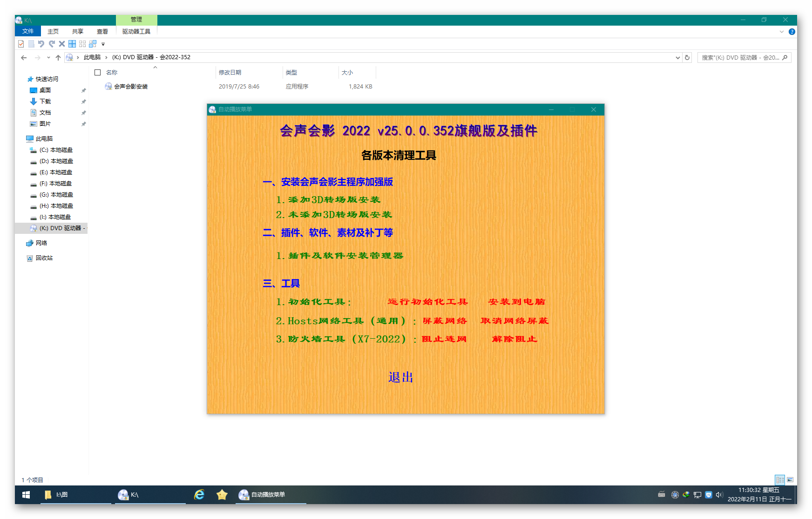Open (G:) 本地磁盘 drive
This screenshot has height=519, width=812.
click(x=56, y=194)
